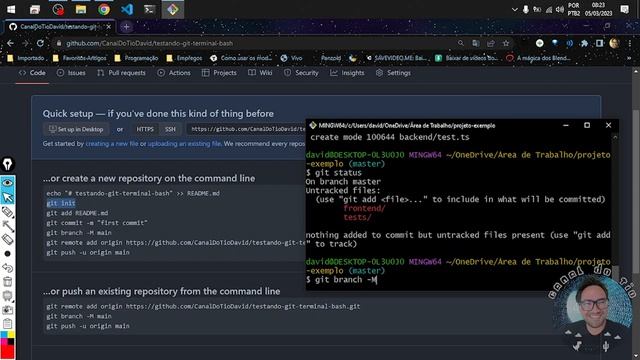Close the CanalDoTioDavid browser tab
640x360 pixels.
109,27
